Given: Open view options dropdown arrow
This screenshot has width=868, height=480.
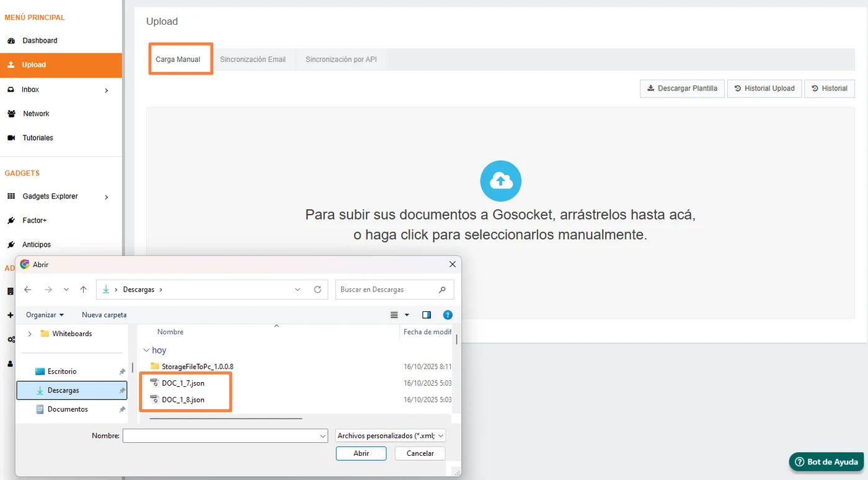Looking at the screenshot, I should [407, 315].
